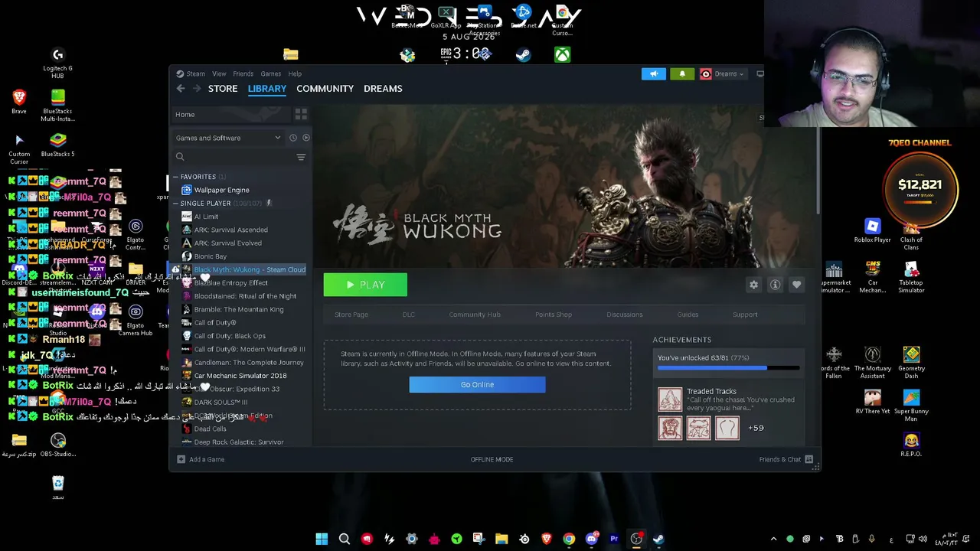
Task: Open Brave desktop shortcut
Action: 19,102
